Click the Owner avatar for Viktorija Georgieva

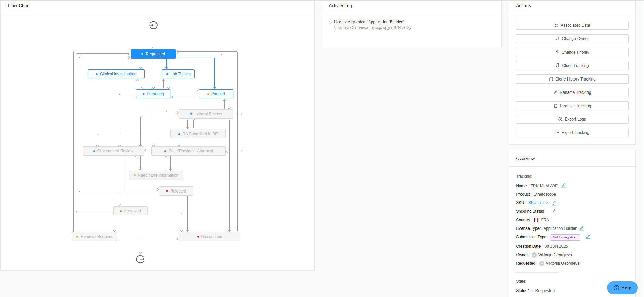click(534, 255)
